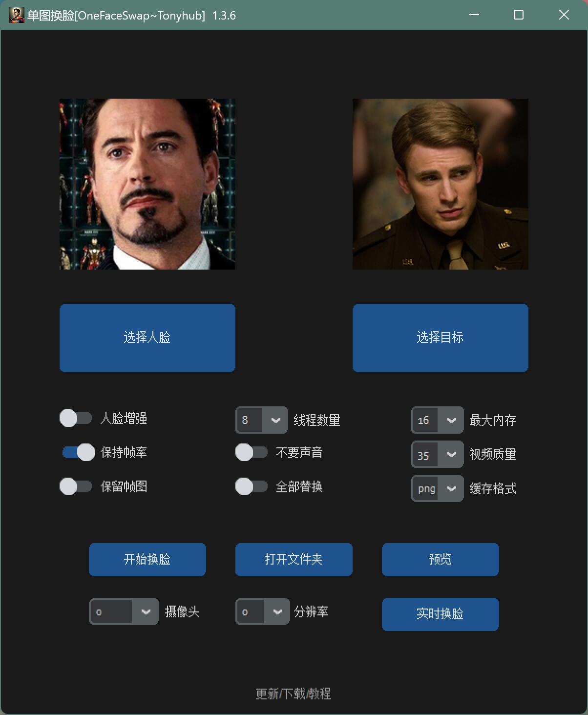The height and width of the screenshot is (715, 588).
Task: Enable the 不要声音 no-audio toggle
Action: [252, 452]
